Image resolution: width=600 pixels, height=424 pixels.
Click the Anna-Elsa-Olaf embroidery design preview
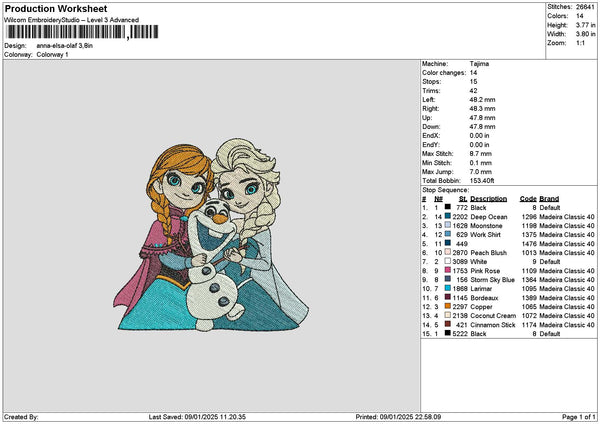click(x=211, y=235)
